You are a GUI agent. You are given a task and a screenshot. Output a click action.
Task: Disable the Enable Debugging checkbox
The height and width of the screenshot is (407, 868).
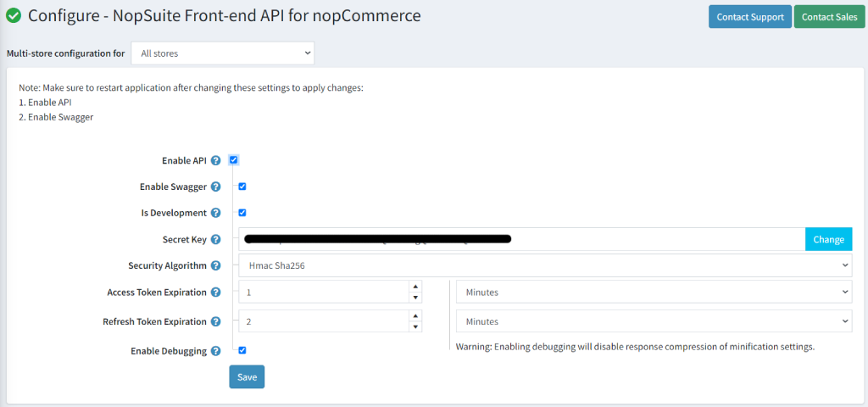point(242,350)
